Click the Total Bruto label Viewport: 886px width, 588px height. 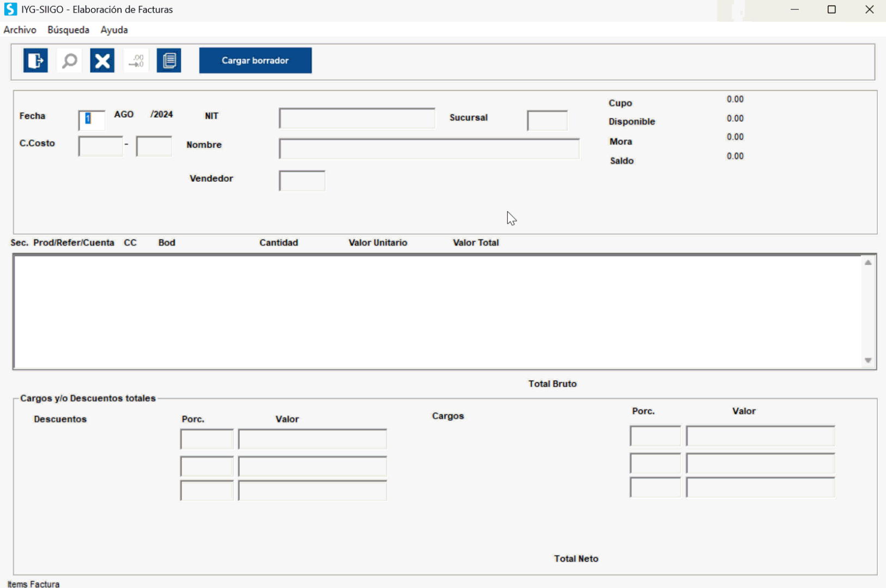(x=553, y=384)
